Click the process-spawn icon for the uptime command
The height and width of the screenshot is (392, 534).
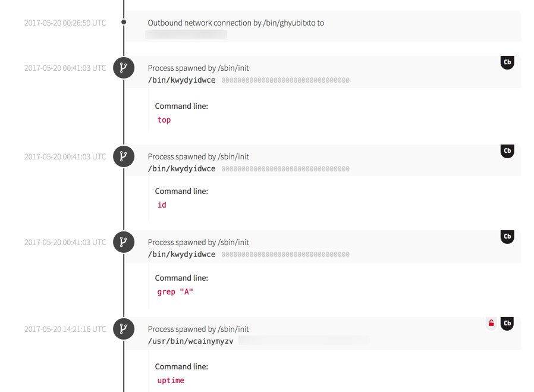(124, 329)
